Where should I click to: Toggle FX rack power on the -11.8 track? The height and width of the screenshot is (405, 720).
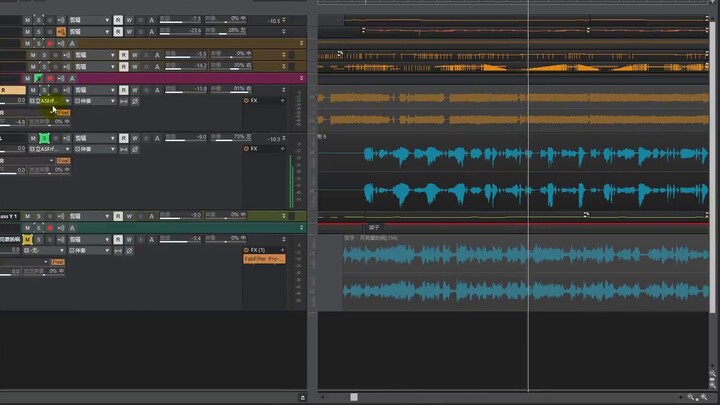tap(246, 101)
